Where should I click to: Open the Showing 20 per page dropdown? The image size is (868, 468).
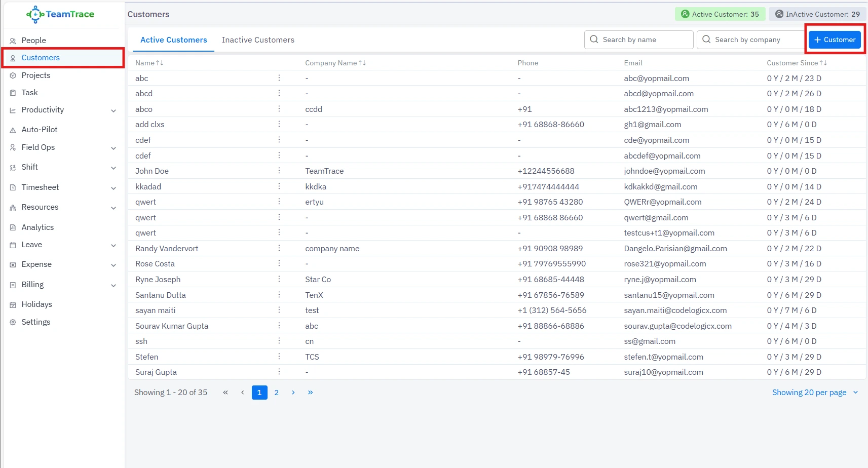815,393
